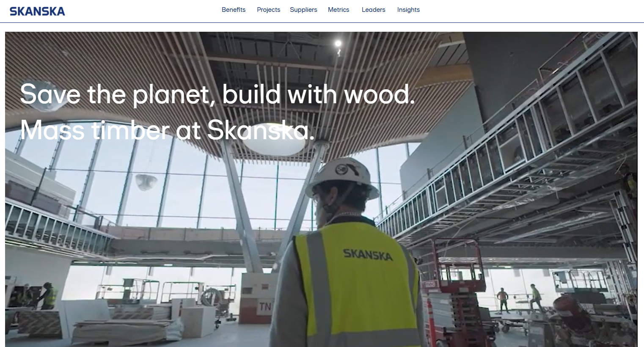This screenshot has width=644, height=347.
Task: Go to the Projects section
Action: tap(268, 10)
